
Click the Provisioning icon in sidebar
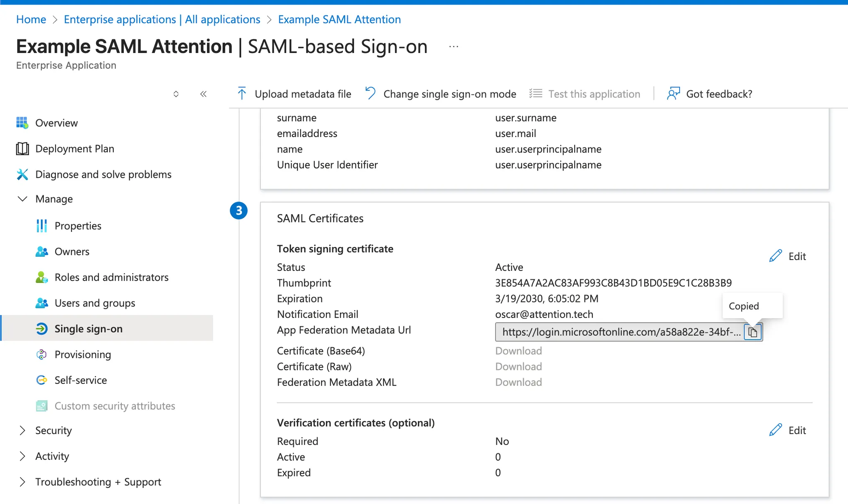click(42, 354)
